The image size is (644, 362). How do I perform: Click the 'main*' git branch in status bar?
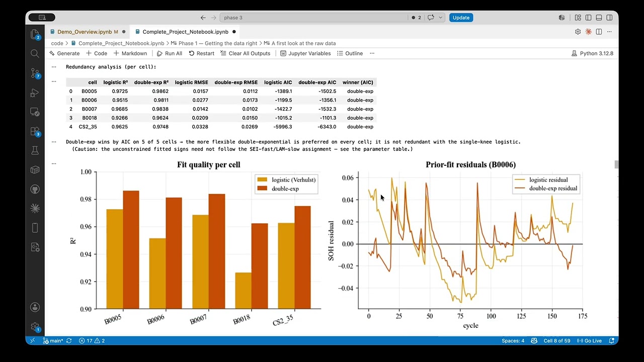click(53, 341)
